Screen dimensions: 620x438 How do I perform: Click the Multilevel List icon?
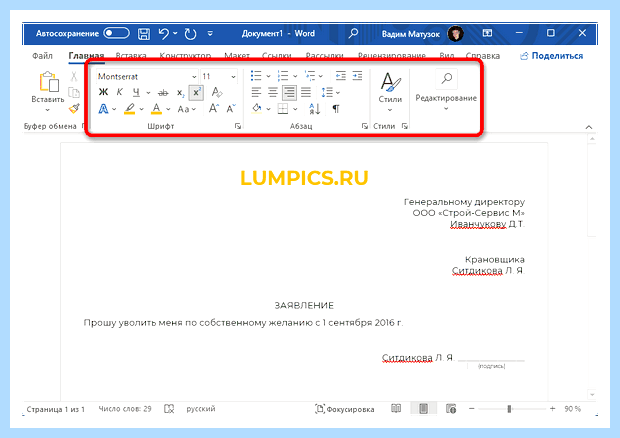pyautogui.click(x=310, y=76)
